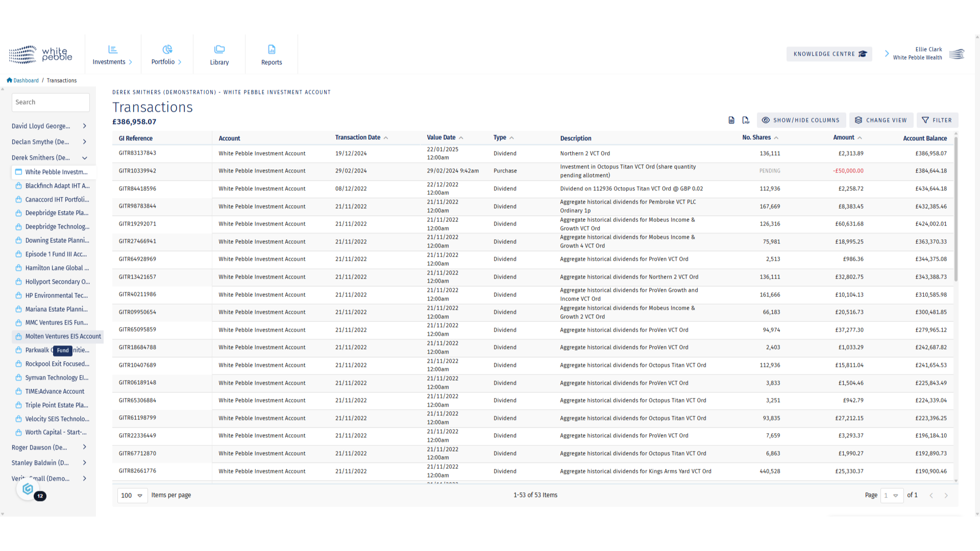Export transactions as PDF icon
980x551 pixels.
pyautogui.click(x=746, y=120)
